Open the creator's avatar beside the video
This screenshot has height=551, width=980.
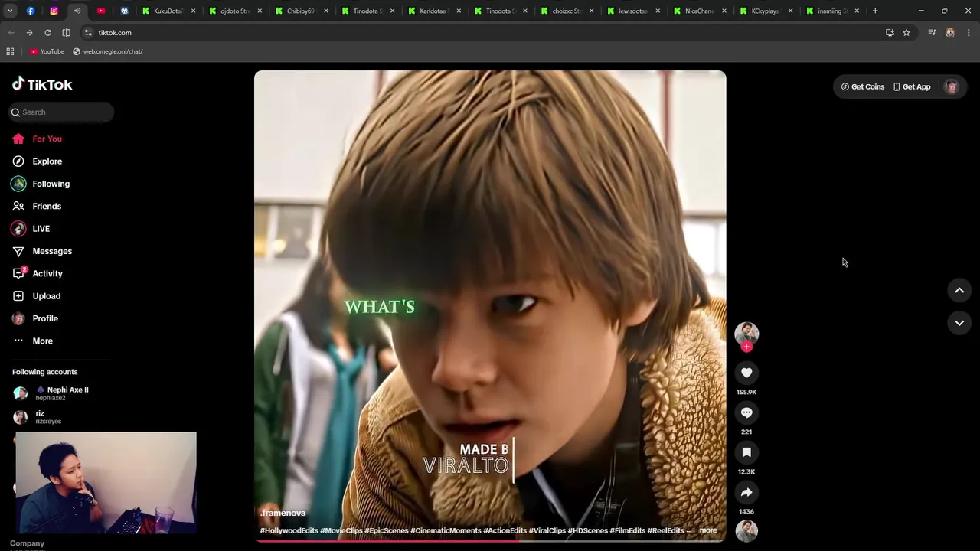[746, 333]
